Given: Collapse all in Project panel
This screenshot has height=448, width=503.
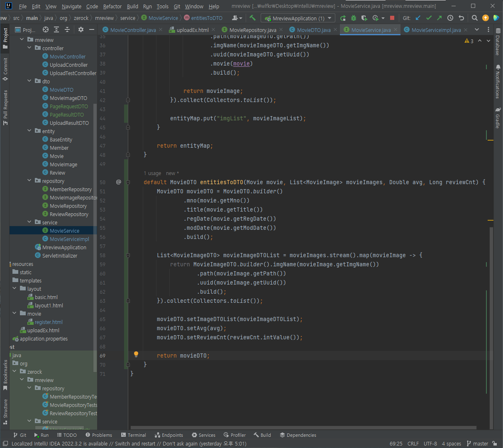Looking at the screenshot, I should pos(67,29).
